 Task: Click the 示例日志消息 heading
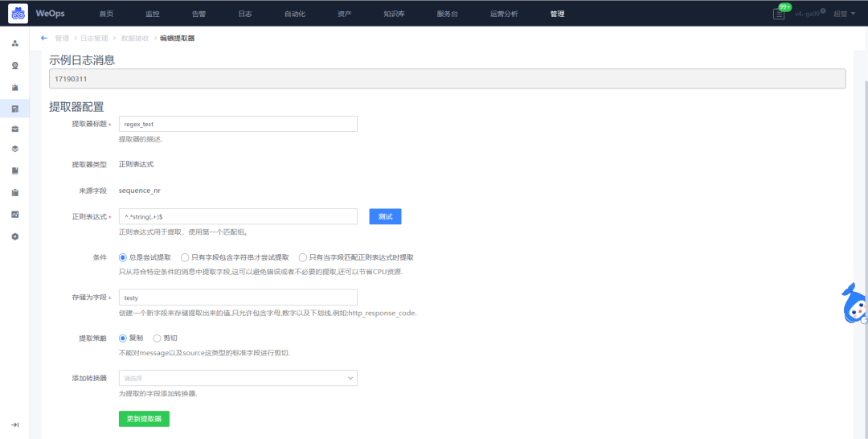click(82, 60)
